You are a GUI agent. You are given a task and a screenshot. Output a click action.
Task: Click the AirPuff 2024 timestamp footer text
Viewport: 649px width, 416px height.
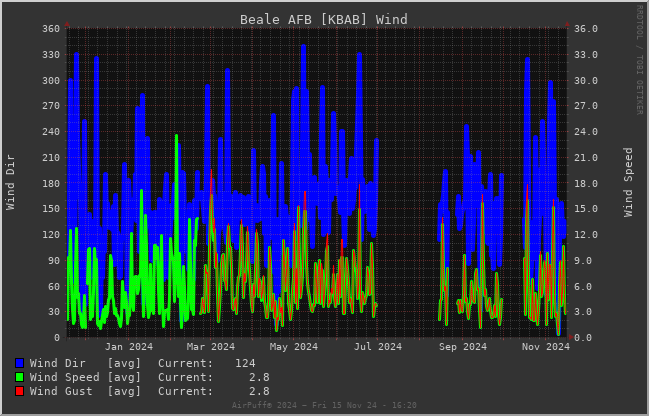coord(324,405)
